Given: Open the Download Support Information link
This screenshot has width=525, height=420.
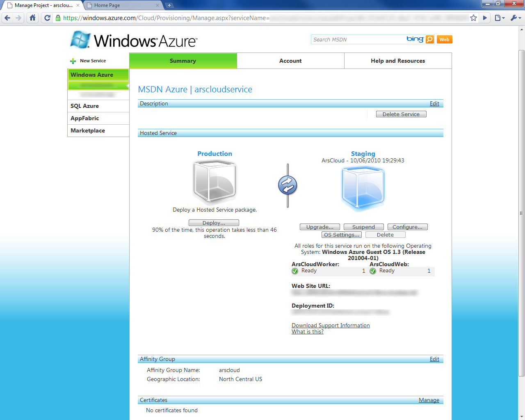Looking at the screenshot, I should tap(330, 325).
